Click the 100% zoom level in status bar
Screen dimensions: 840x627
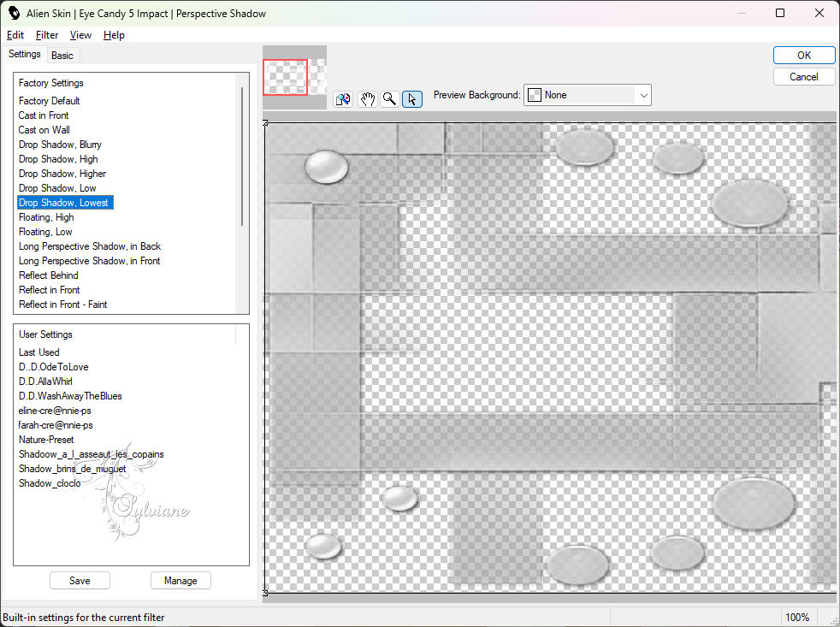tap(796, 618)
